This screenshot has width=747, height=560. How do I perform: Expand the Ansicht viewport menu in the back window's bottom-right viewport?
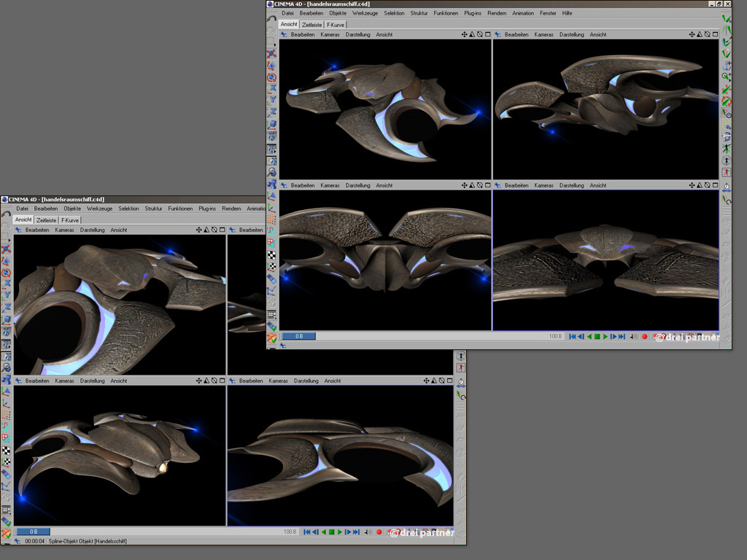[598, 185]
